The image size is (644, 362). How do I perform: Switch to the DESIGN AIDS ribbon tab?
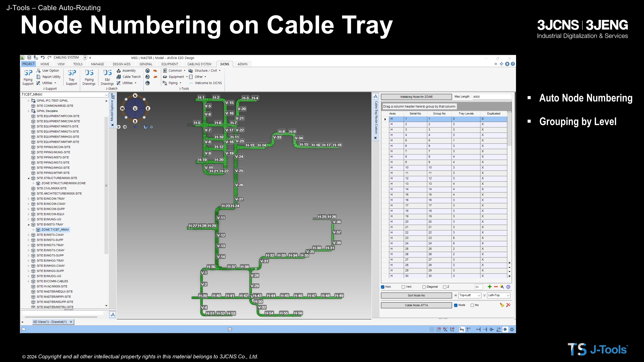tap(122, 64)
